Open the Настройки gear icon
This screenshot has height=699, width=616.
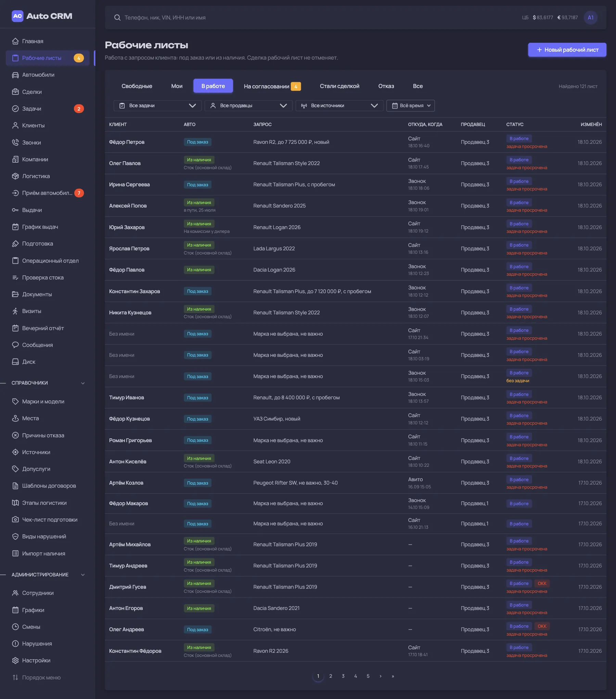(15, 660)
